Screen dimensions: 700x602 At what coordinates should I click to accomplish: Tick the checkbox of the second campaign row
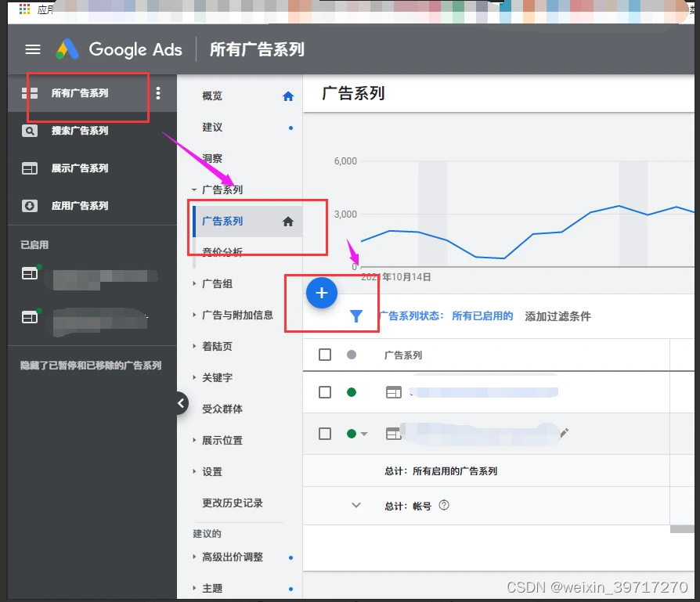pyautogui.click(x=325, y=434)
